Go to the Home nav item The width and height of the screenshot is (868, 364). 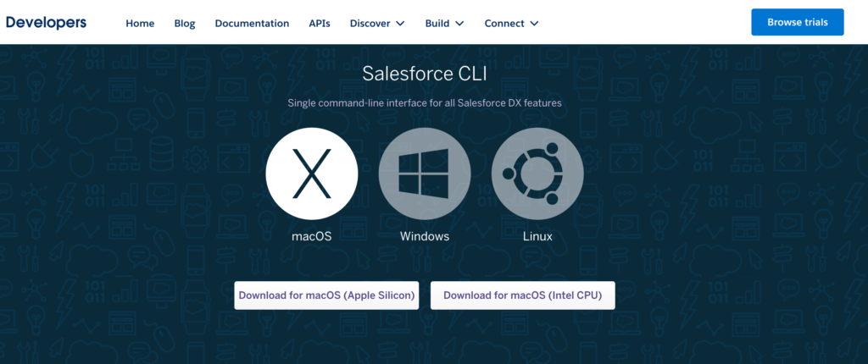point(140,23)
